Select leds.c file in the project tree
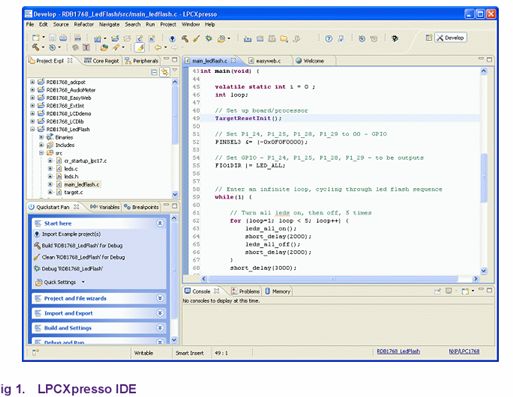Viewport: 513px width, 397px height. coord(71,169)
